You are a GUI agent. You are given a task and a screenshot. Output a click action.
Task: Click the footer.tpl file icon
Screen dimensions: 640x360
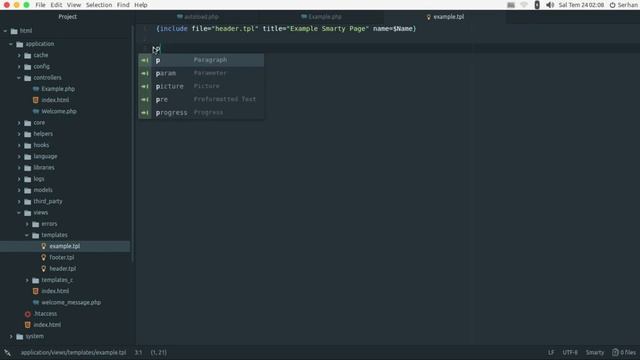44,258
